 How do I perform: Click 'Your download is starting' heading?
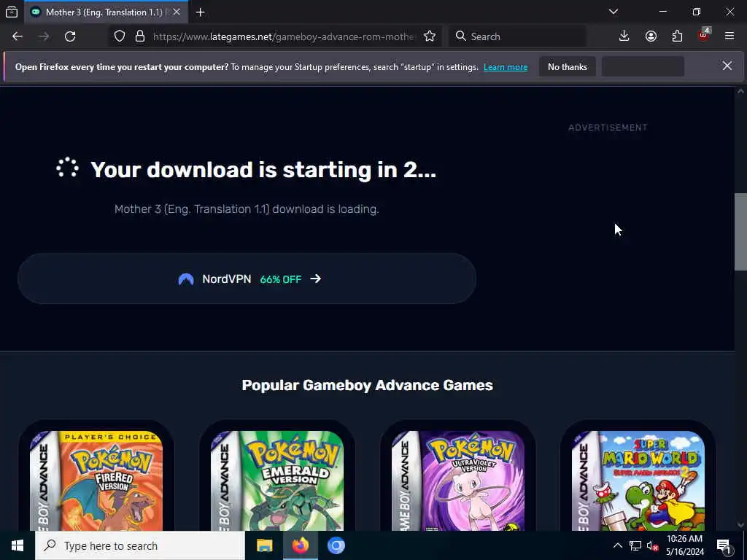(263, 170)
